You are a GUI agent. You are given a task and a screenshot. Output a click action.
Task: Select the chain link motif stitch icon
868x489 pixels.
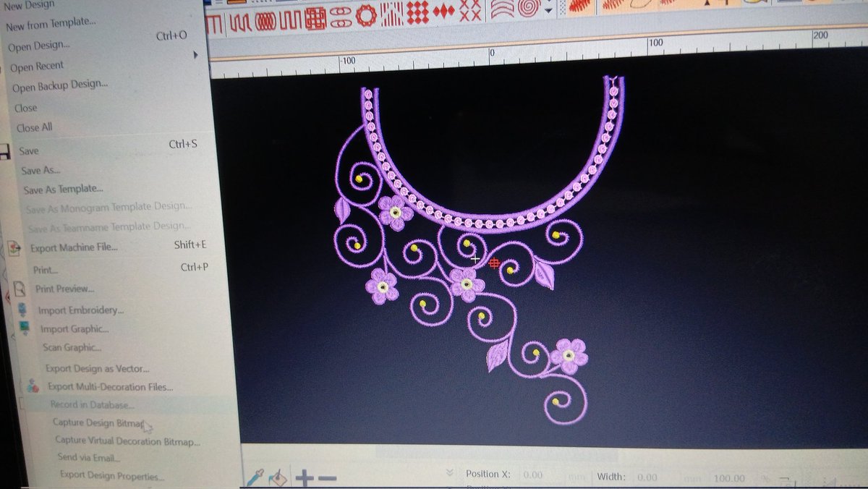point(341,17)
